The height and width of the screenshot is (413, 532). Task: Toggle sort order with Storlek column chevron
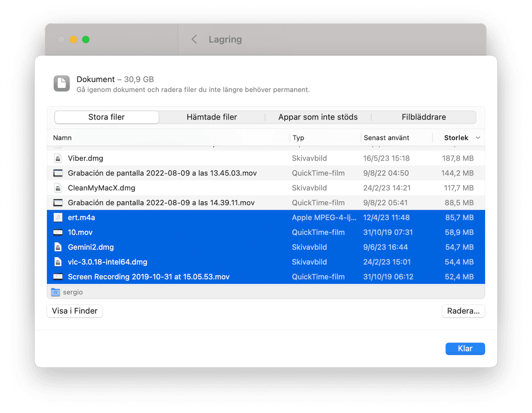[478, 138]
